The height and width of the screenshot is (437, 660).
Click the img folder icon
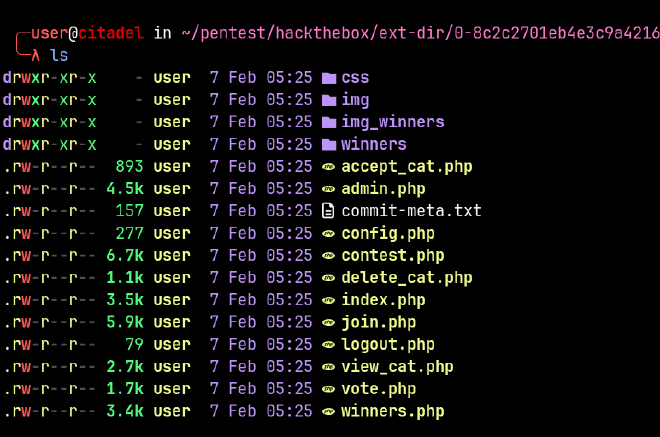point(329,101)
